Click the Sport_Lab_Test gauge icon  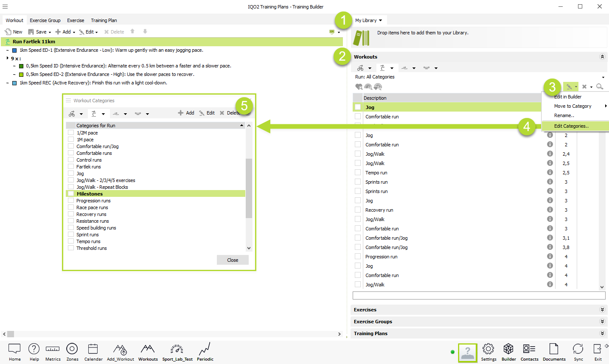pyautogui.click(x=177, y=349)
